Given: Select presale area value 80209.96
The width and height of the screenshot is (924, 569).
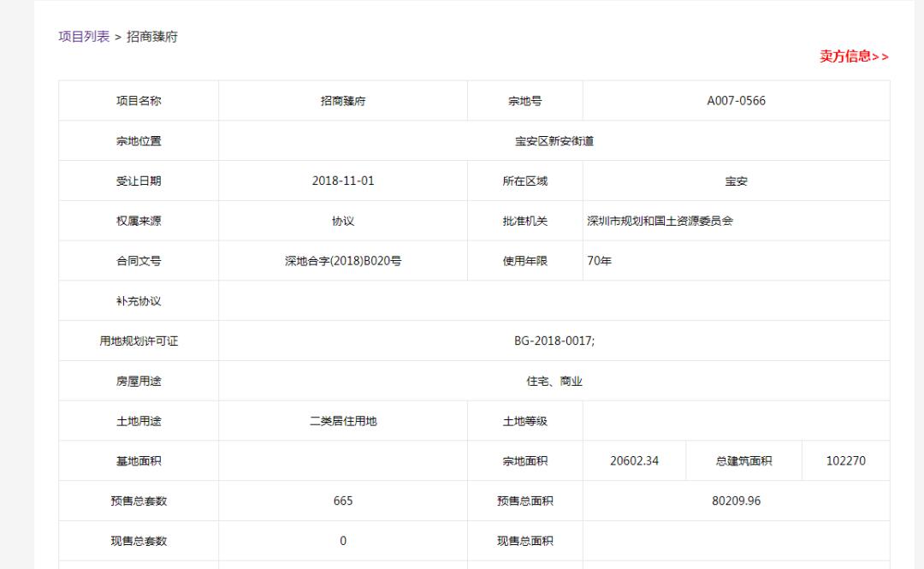Looking at the screenshot, I should [x=736, y=501].
